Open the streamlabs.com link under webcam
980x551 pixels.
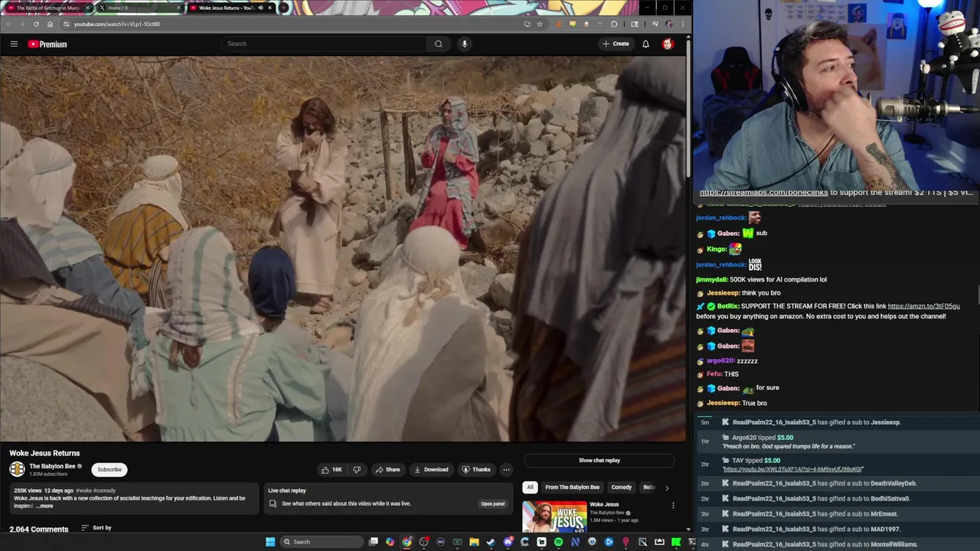[763, 193]
